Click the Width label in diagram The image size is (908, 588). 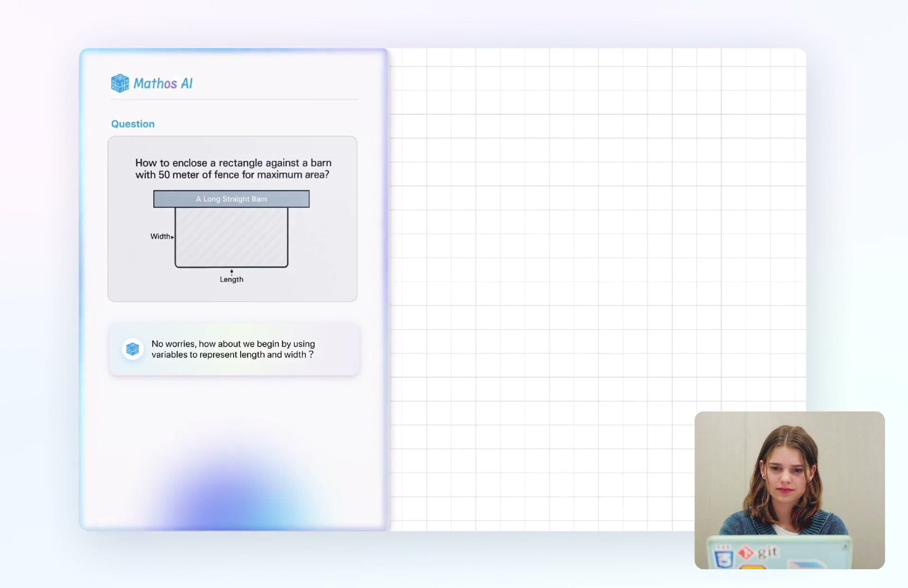coord(160,236)
